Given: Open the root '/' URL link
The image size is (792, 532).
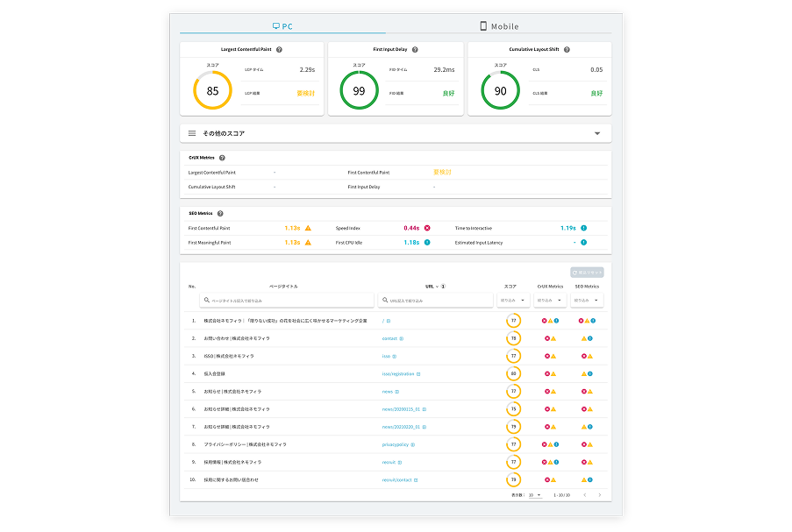Looking at the screenshot, I should click(x=383, y=321).
